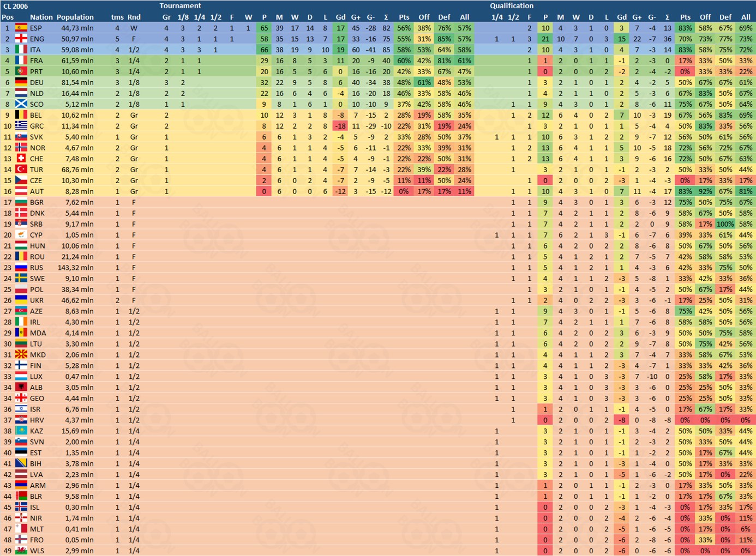Click the Turkey flag next to TUR
This screenshot has height=556, width=756.
(21, 170)
